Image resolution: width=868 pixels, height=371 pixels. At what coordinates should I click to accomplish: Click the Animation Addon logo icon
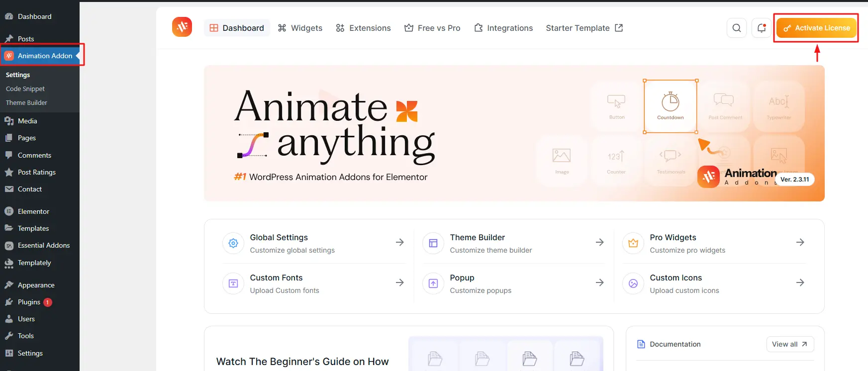[x=182, y=27]
